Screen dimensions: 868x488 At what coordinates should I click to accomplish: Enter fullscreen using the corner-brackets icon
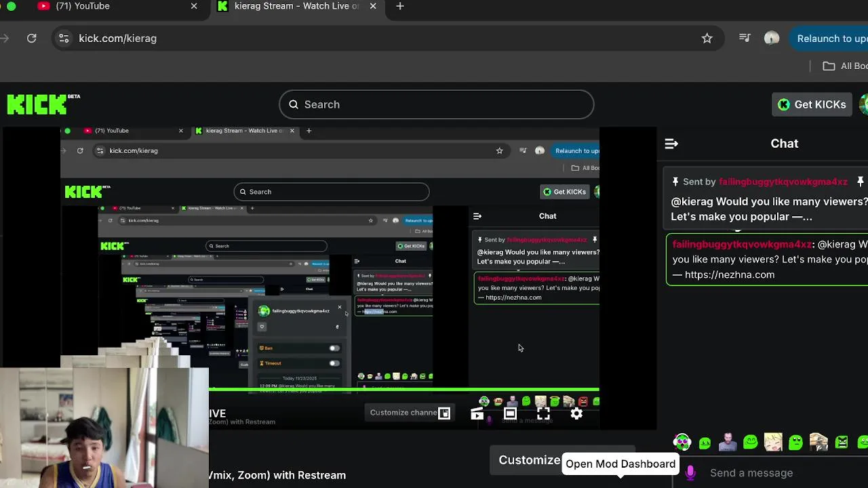pyautogui.click(x=543, y=413)
